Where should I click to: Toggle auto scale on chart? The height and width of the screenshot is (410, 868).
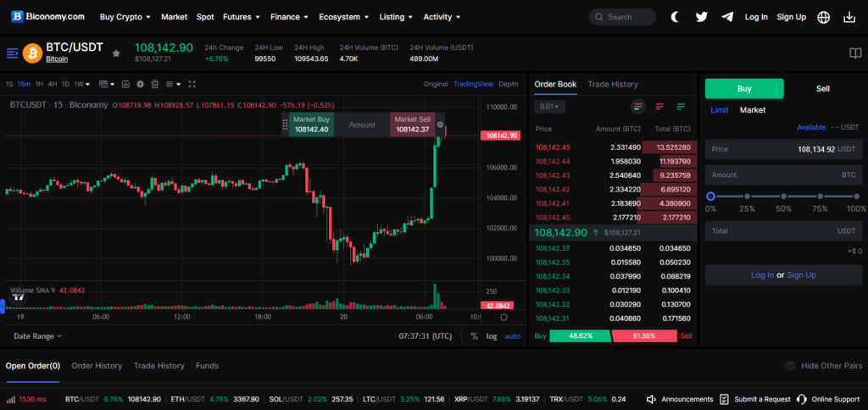coord(512,335)
